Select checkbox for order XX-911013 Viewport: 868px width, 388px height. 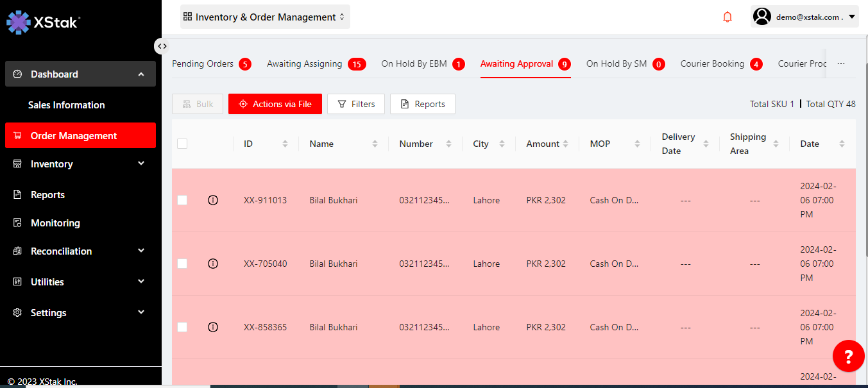coord(182,200)
